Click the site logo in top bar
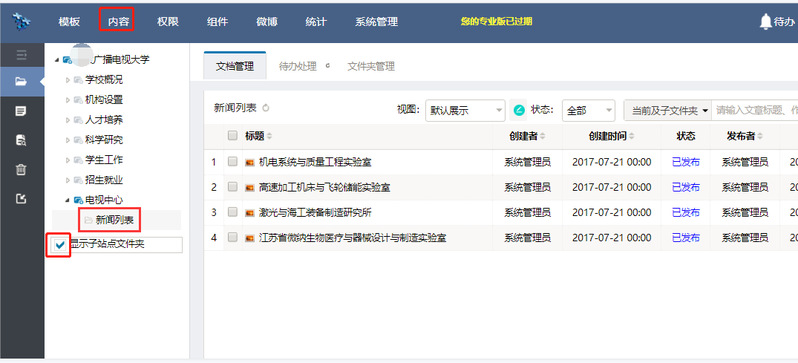The width and height of the screenshot is (798, 363). (21, 22)
